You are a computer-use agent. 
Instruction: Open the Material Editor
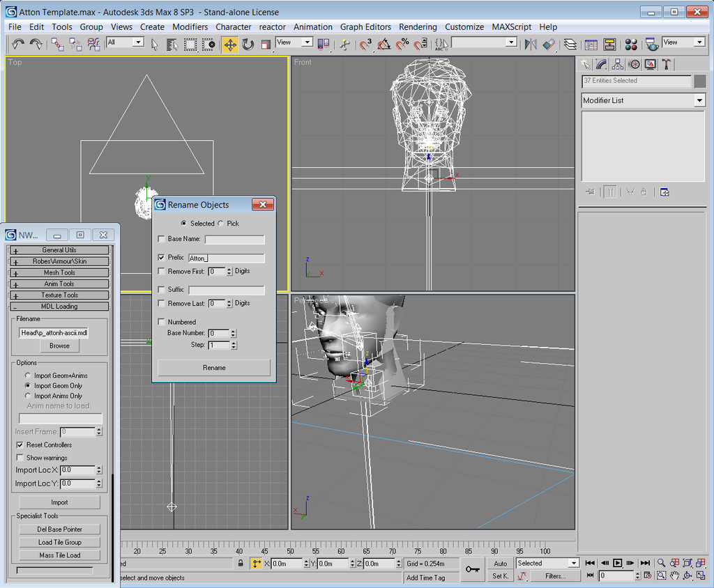(631, 44)
